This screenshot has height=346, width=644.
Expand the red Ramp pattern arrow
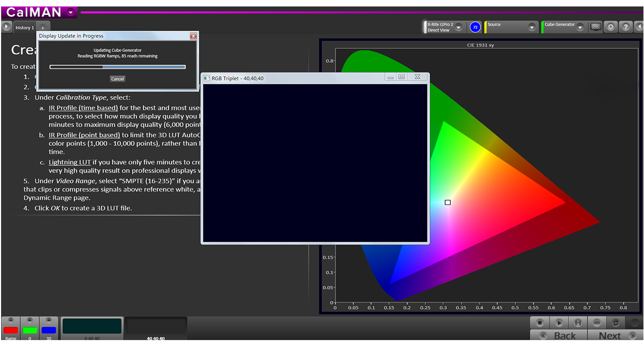point(10,320)
